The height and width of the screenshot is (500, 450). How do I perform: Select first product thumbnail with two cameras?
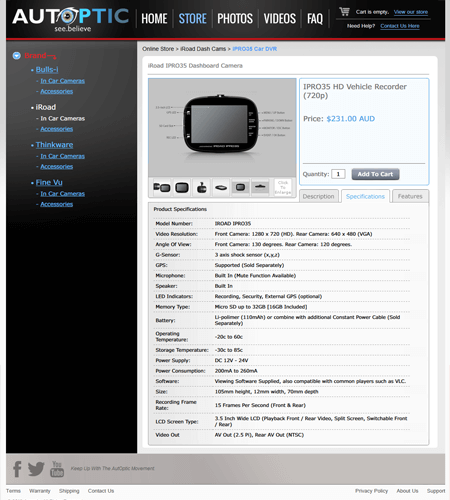pos(162,188)
